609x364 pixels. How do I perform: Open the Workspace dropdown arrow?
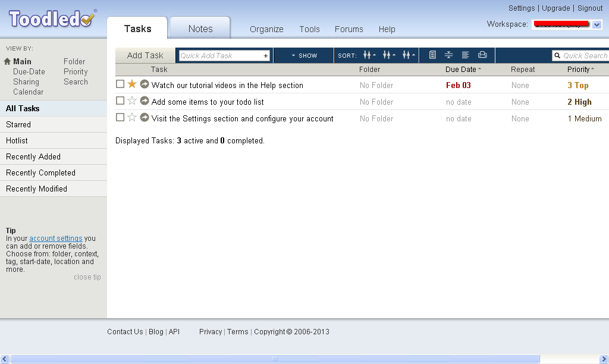[x=597, y=25]
